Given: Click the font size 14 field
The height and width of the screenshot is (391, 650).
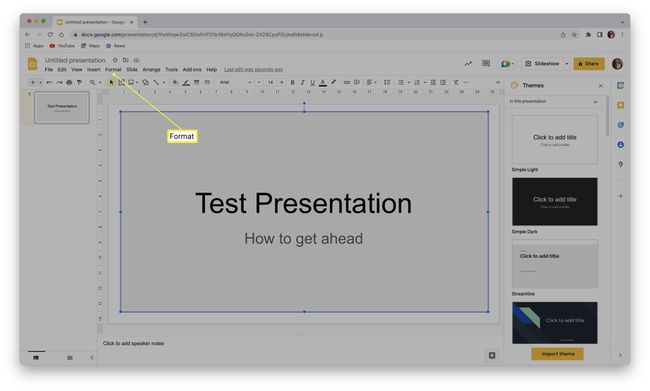Looking at the screenshot, I should pos(271,83).
